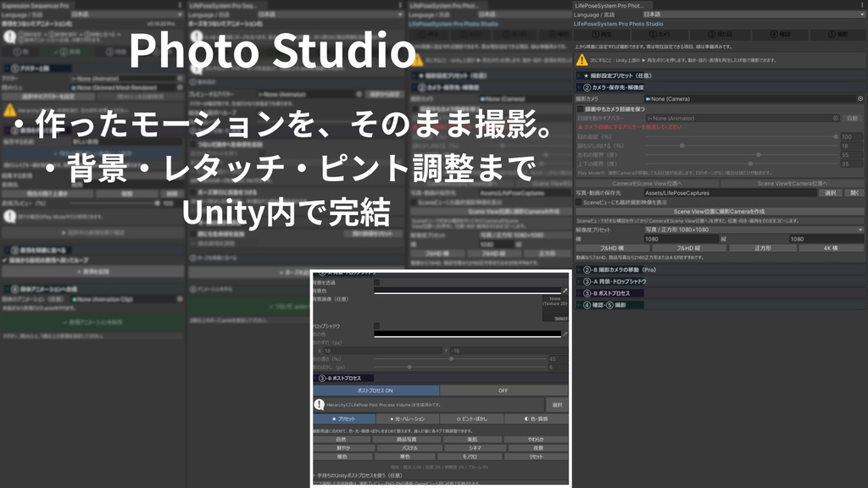This screenshot has width=868, height=488.
Task: Go to step ④ 確認 tab
Action: point(780,34)
